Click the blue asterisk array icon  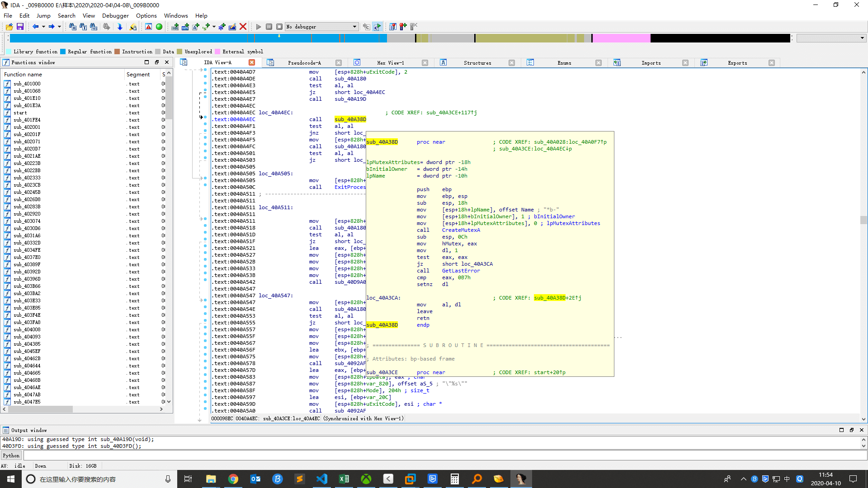(x=222, y=27)
